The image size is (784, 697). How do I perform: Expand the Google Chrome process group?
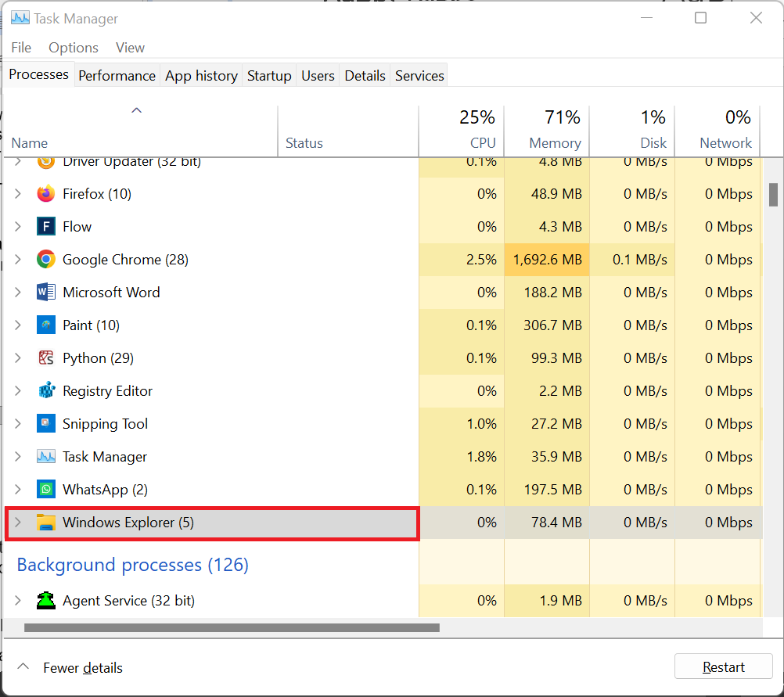tap(18, 260)
